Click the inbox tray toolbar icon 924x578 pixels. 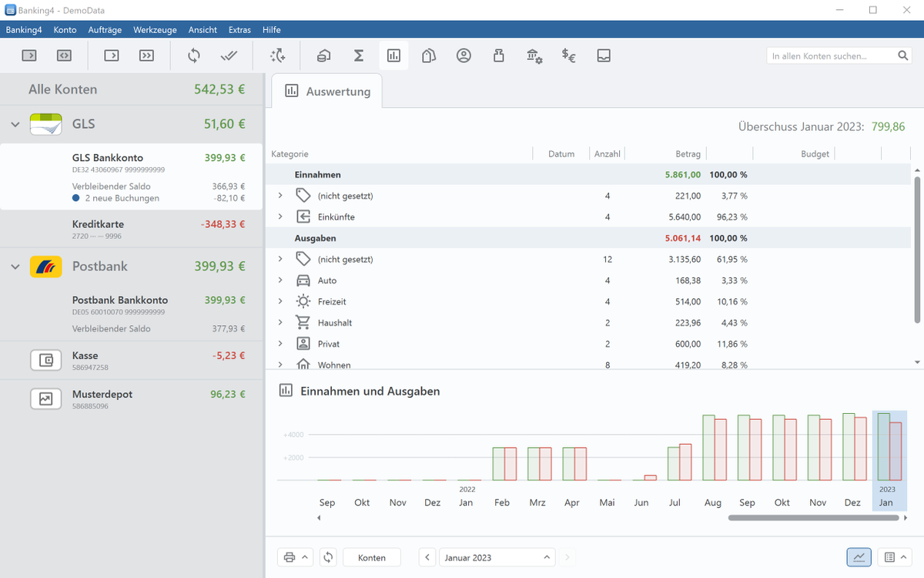point(604,55)
